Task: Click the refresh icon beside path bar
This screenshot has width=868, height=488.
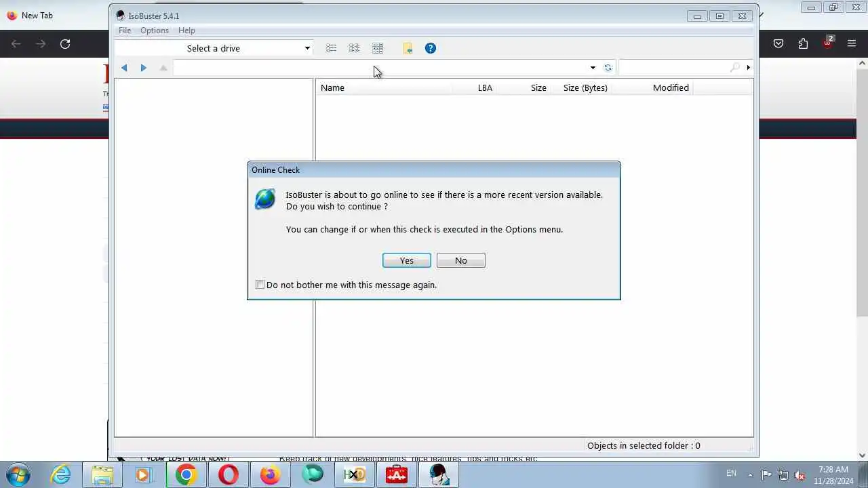Action: [x=608, y=68]
